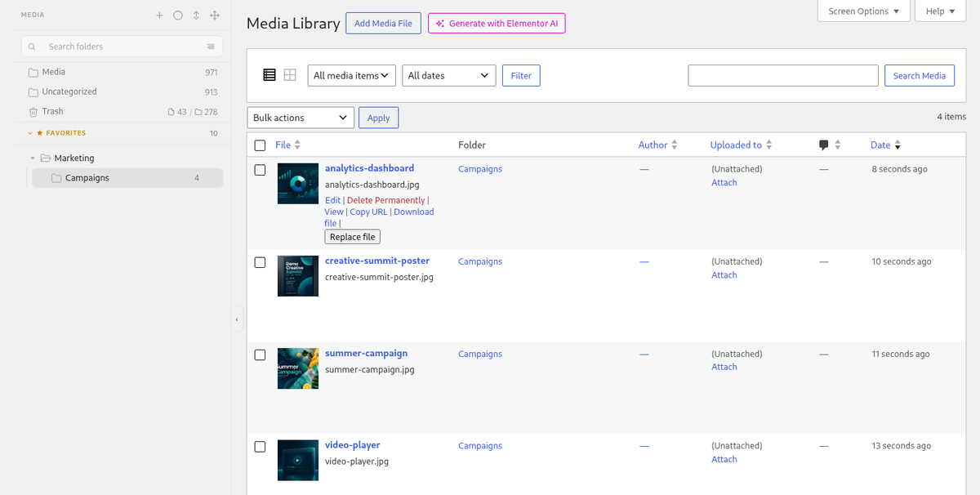Image resolution: width=980 pixels, height=495 pixels.
Task: Click the sort arrows beside the comments bubble icon
Action: [837, 145]
